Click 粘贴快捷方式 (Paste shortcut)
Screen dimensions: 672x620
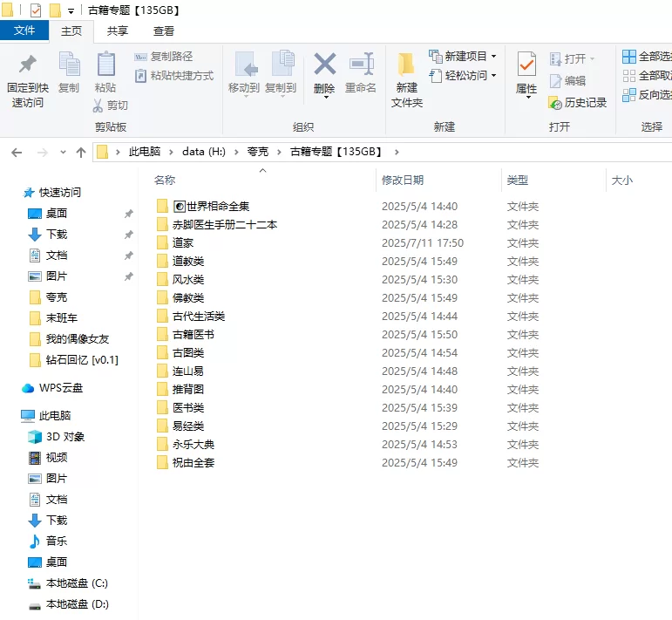point(174,76)
